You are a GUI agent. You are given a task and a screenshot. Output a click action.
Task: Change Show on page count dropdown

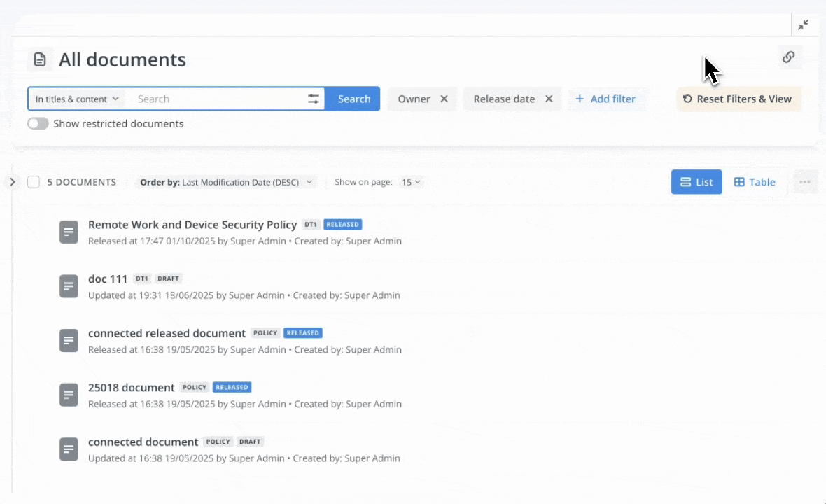412,182
